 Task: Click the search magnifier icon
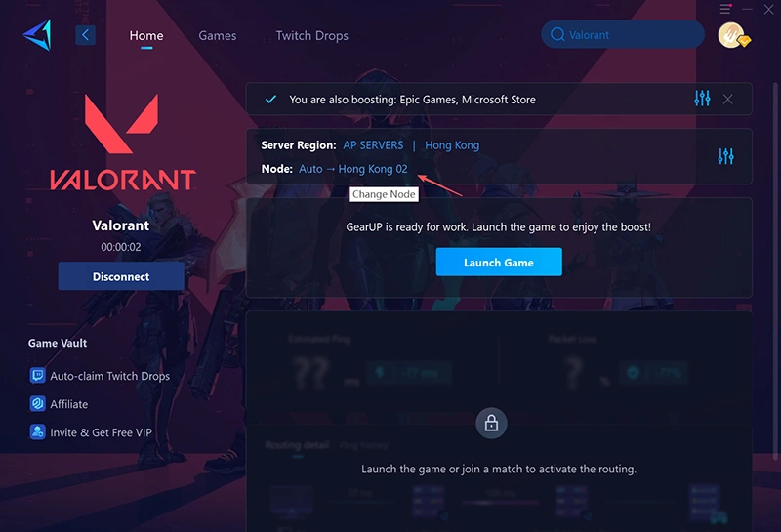click(557, 34)
